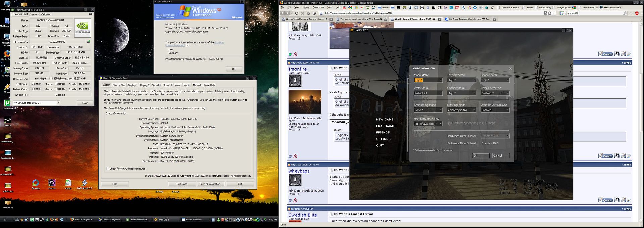Open the Model detail dropdown
Image resolution: width=644 pixels, height=228 pixels.
[428, 80]
